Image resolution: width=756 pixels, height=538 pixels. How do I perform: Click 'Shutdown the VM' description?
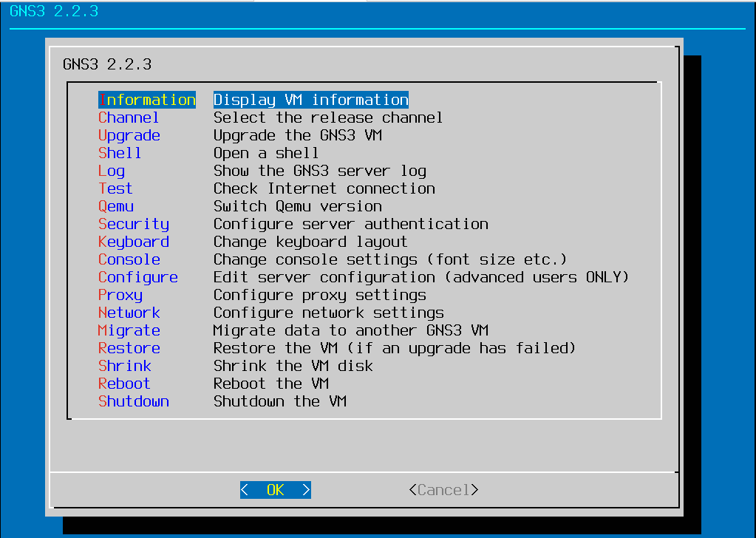click(x=280, y=401)
